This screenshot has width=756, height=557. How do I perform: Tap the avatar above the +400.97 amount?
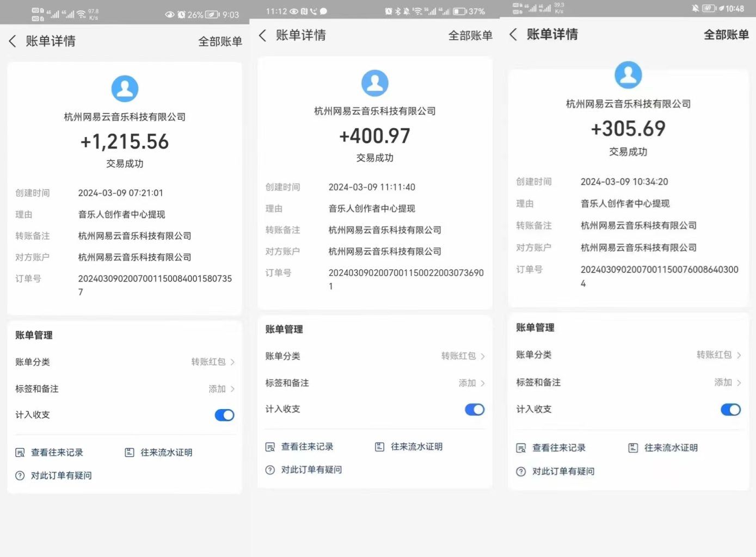[x=375, y=83]
